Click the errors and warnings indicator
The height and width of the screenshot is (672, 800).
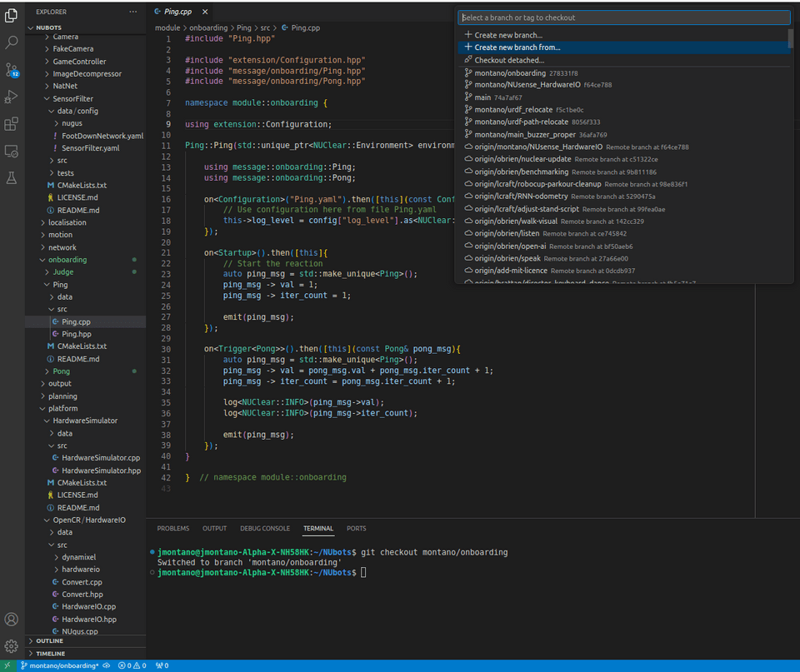coord(133,665)
